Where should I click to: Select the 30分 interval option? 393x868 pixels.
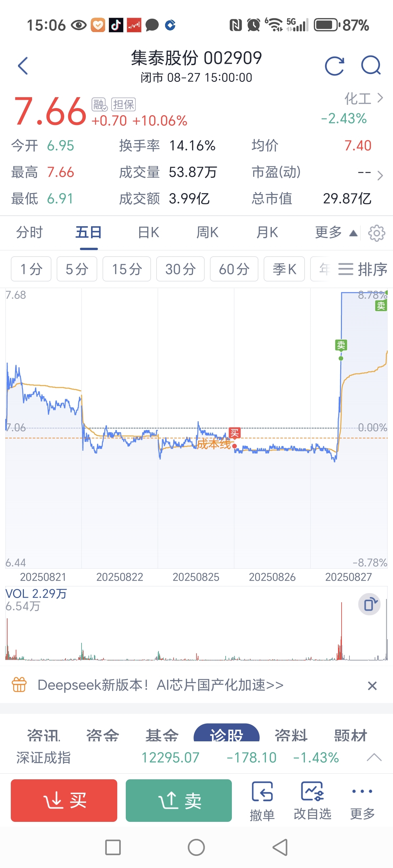(180, 269)
